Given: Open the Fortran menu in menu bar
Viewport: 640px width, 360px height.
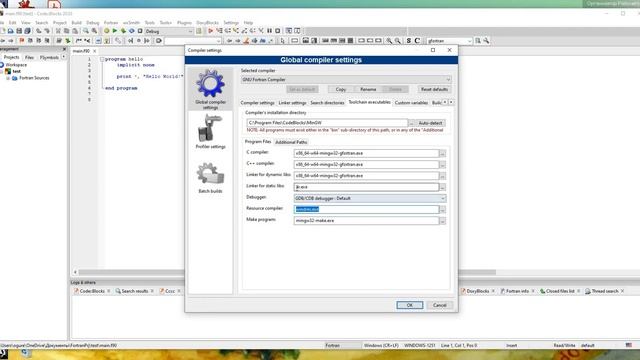Looking at the screenshot, I should [111, 23].
